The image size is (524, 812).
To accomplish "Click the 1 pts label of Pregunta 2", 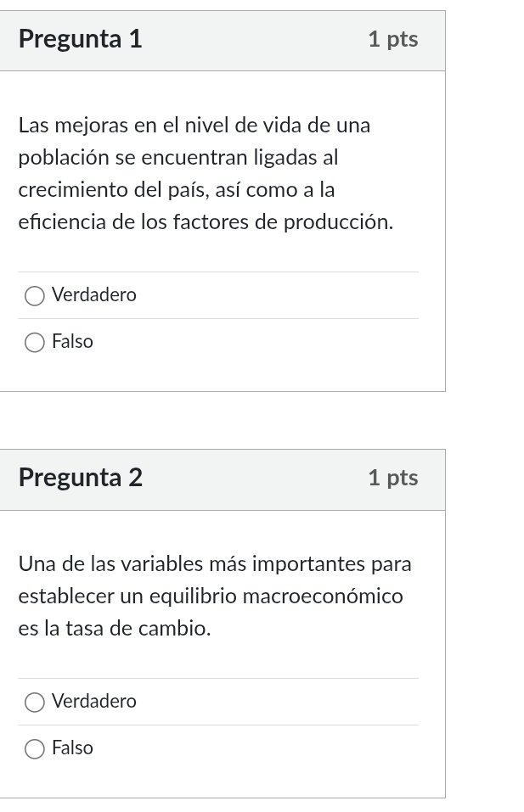I will click(x=392, y=478).
